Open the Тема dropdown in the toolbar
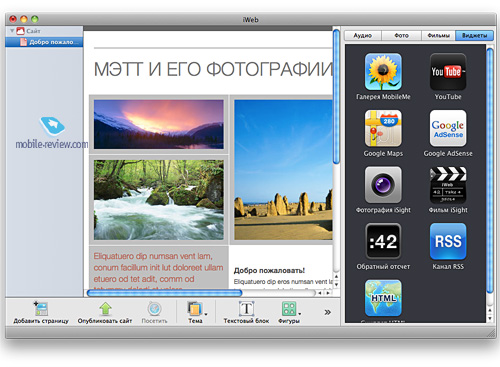This screenshot has height=367, width=500. tap(196, 312)
